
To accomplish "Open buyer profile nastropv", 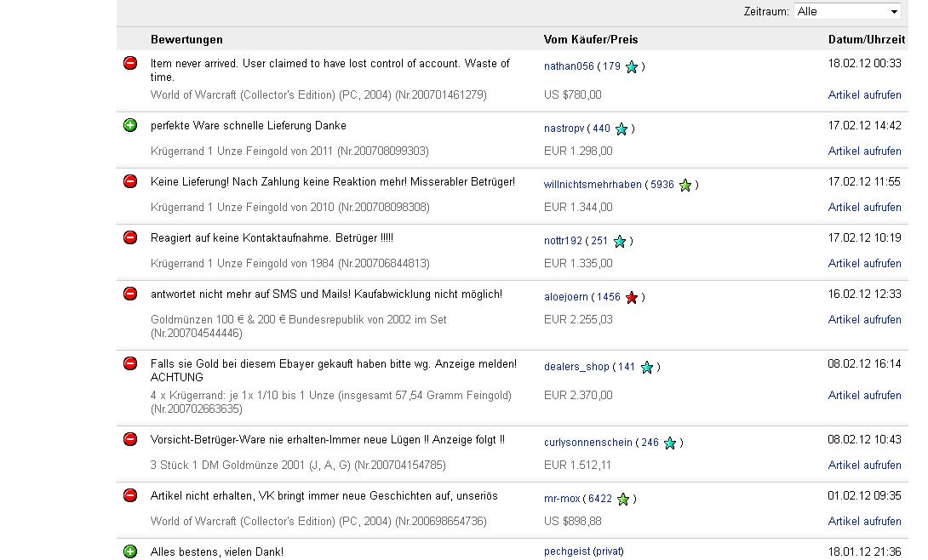I will (563, 129).
